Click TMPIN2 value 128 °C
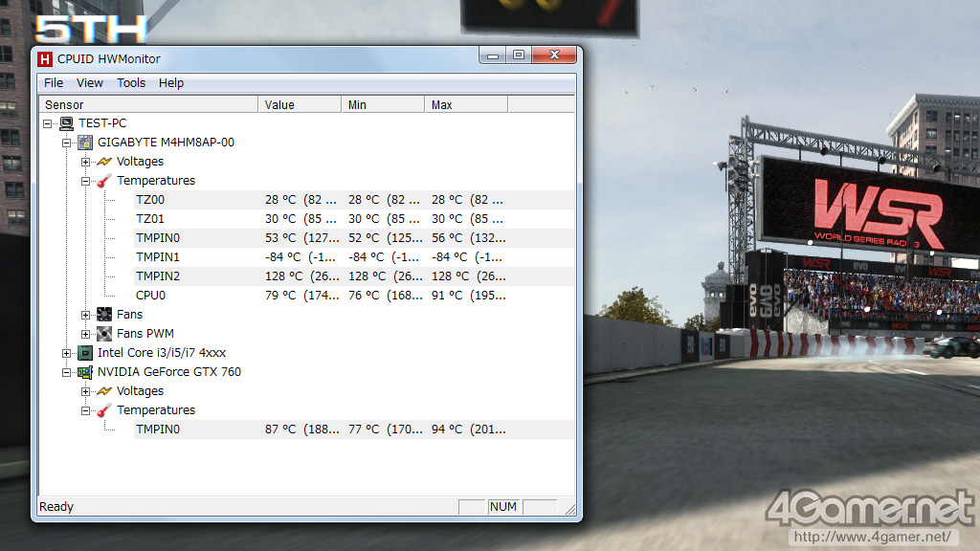 301,276
